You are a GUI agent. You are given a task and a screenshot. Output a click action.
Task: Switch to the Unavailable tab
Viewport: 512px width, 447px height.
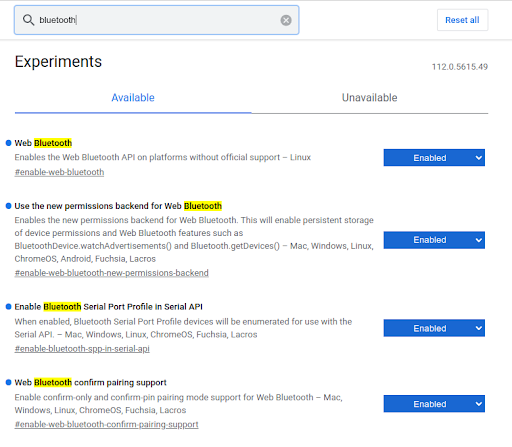[x=370, y=98]
